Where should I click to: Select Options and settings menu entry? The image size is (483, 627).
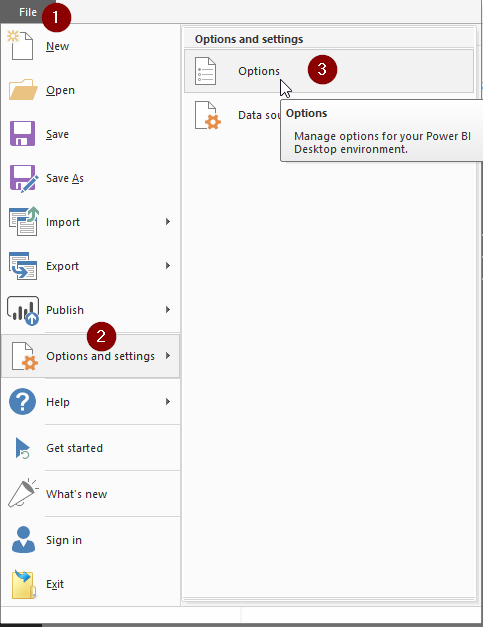click(91, 356)
